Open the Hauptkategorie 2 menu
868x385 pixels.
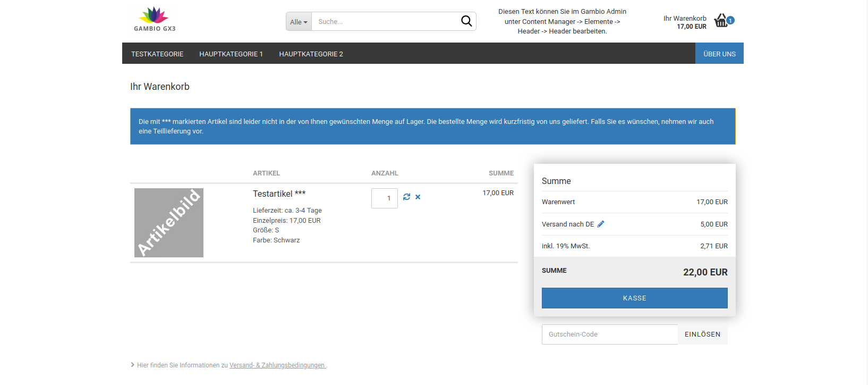[x=311, y=54]
